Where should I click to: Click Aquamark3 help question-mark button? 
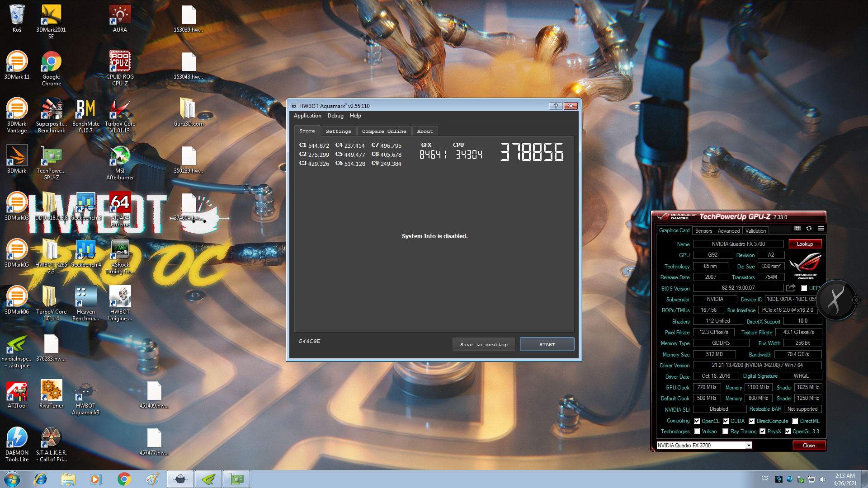coord(556,106)
